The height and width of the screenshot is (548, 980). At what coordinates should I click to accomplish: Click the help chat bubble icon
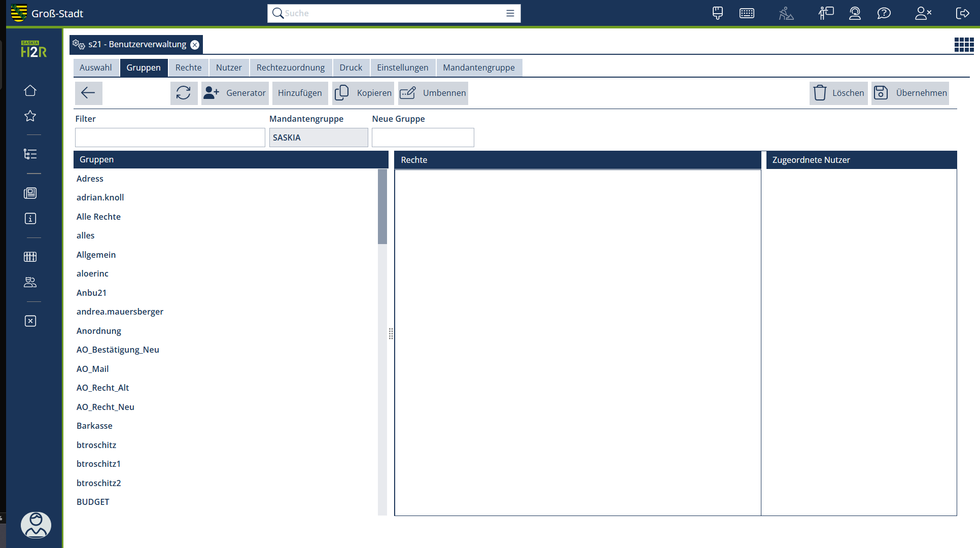click(x=884, y=13)
